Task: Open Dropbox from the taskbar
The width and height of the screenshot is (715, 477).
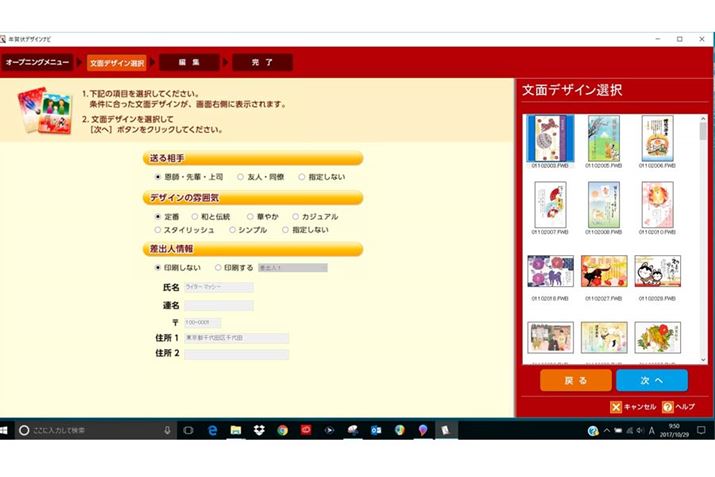Action: [259, 430]
